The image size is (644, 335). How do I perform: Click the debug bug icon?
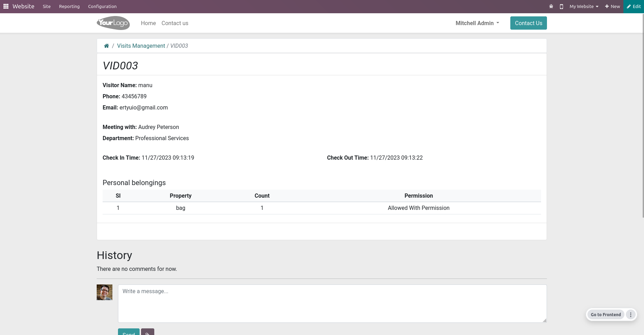(551, 6)
